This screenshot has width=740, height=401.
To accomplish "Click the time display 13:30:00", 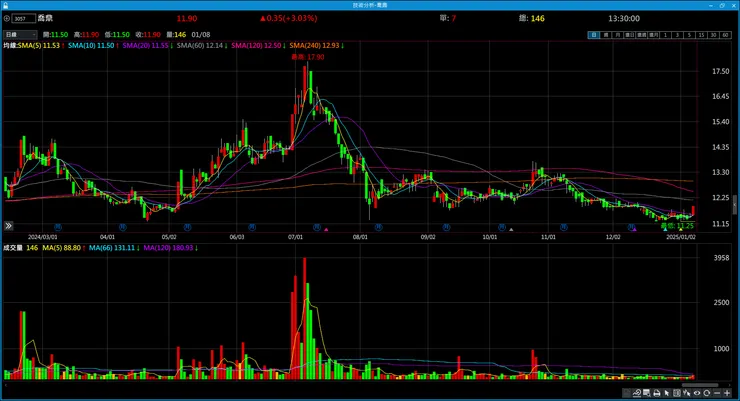I will [624, 18].
